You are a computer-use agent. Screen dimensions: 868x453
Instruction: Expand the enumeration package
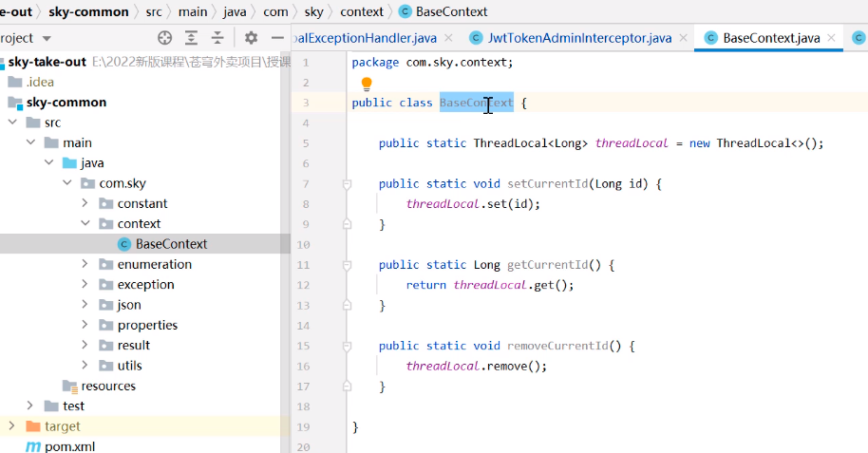85,264
